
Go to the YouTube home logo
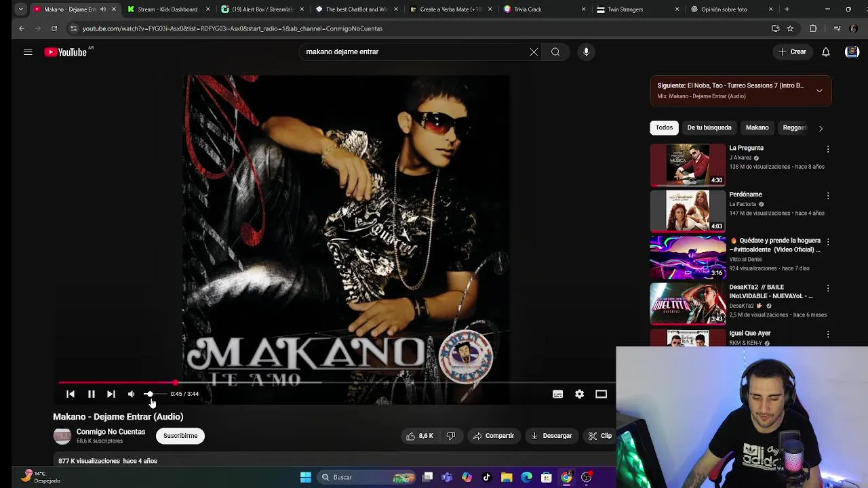[x=66, y=52]
